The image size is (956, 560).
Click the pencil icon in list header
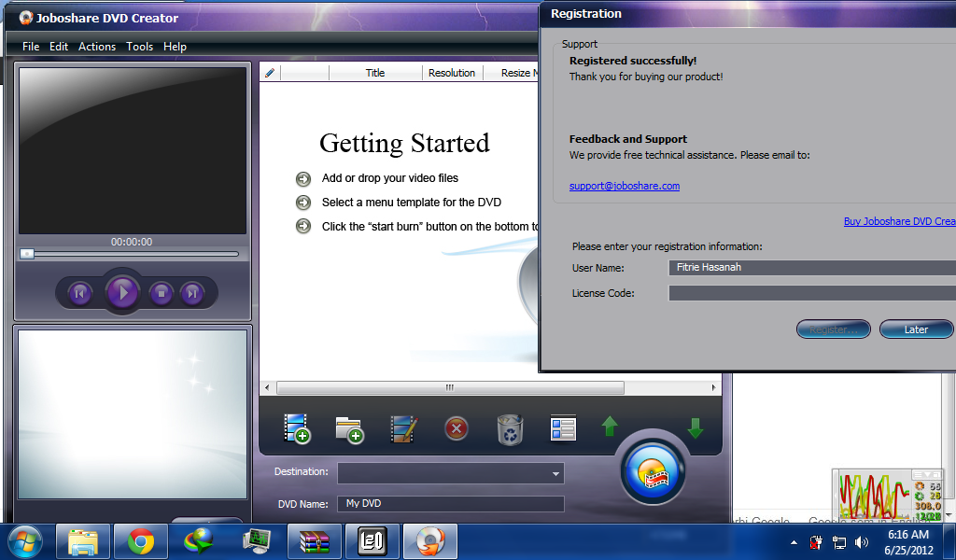tap(270, 73)
